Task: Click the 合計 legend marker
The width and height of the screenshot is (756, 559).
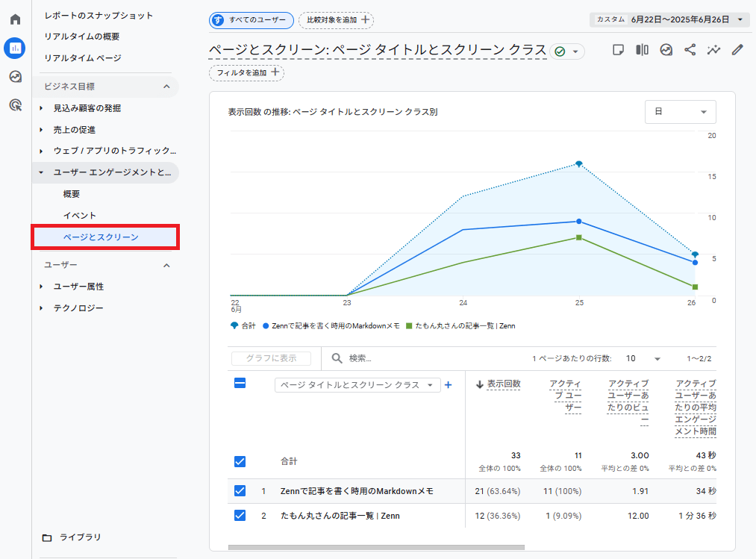Action: (234, 325)
